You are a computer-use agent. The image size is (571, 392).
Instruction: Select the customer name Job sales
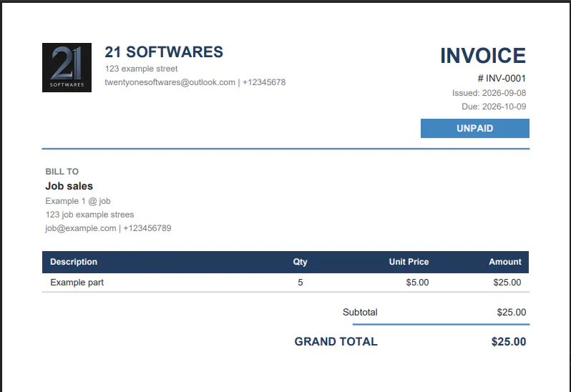(x=69, y=186)
